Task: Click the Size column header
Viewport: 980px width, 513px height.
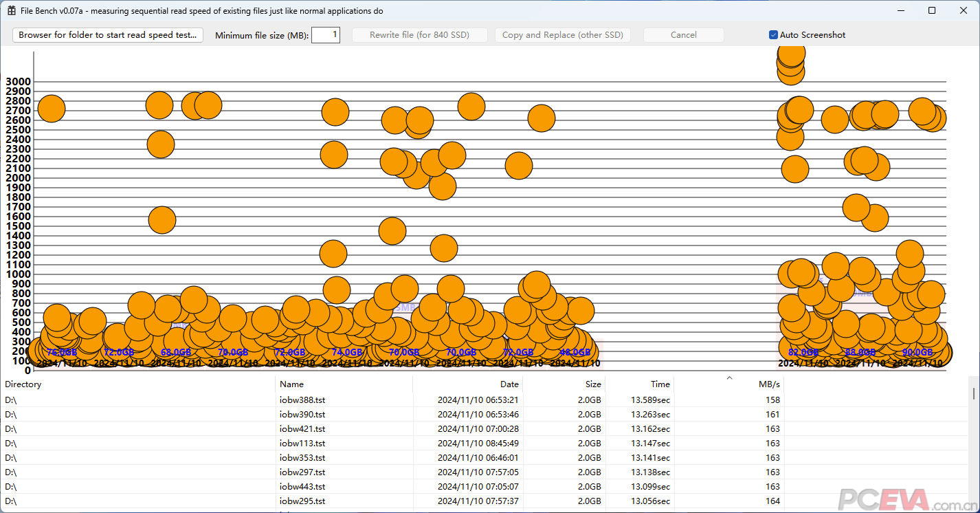Action: [564, 384]
